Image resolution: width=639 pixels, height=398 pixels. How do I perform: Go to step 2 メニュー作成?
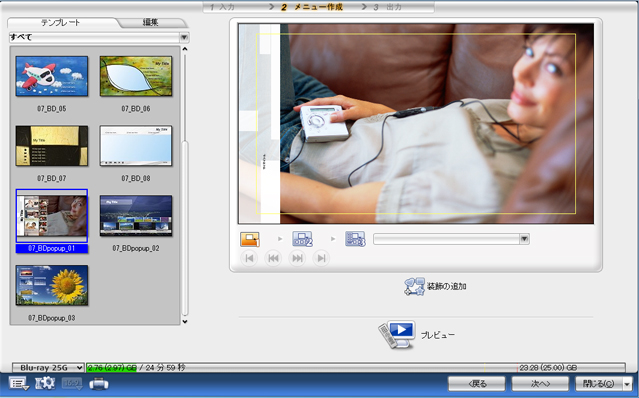(312, 7)
